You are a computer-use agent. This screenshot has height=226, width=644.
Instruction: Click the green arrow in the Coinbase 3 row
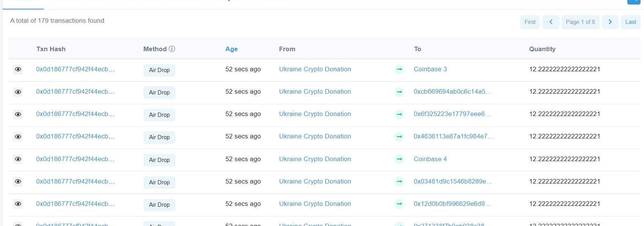tap(399, 69)
